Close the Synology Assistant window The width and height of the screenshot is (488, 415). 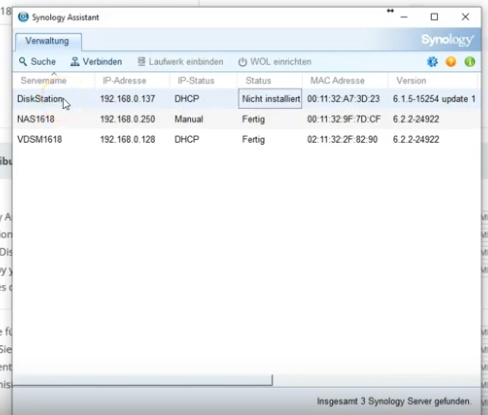tap(465, 17)
